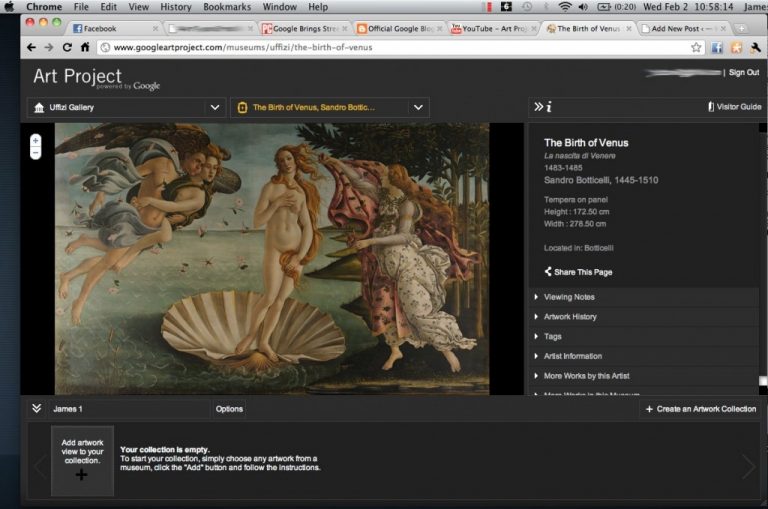Switch to the Official Google Blog tab
Screen dimensions: 768x509
click(x=399, y=28)
